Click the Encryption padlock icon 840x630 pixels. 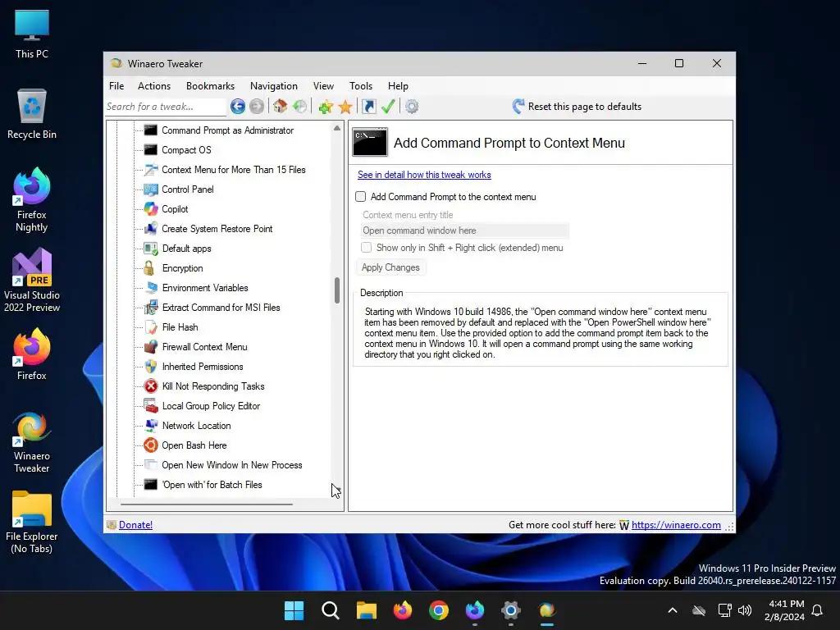pos(149,268)
